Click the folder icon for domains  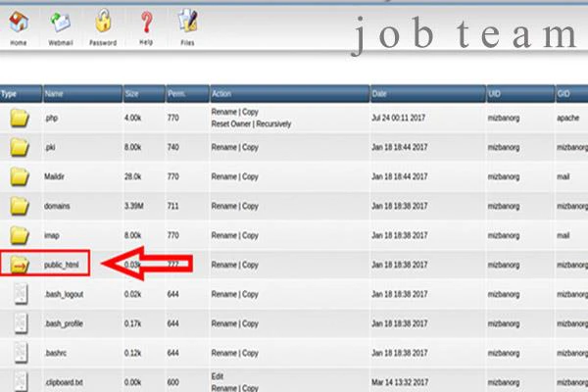[19, 206]
